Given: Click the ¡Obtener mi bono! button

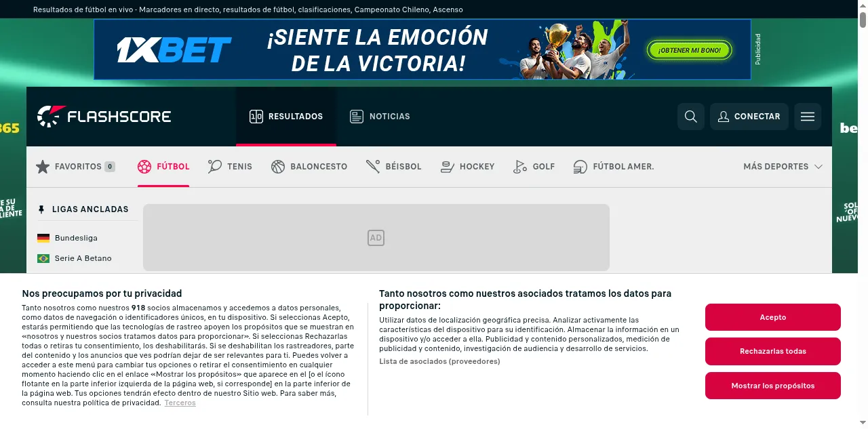Looking at the screenshot, I should tap(689, 50).
